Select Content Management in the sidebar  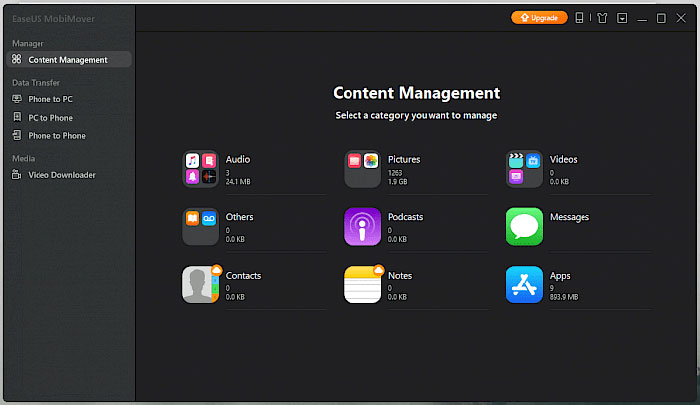point(69,59)
